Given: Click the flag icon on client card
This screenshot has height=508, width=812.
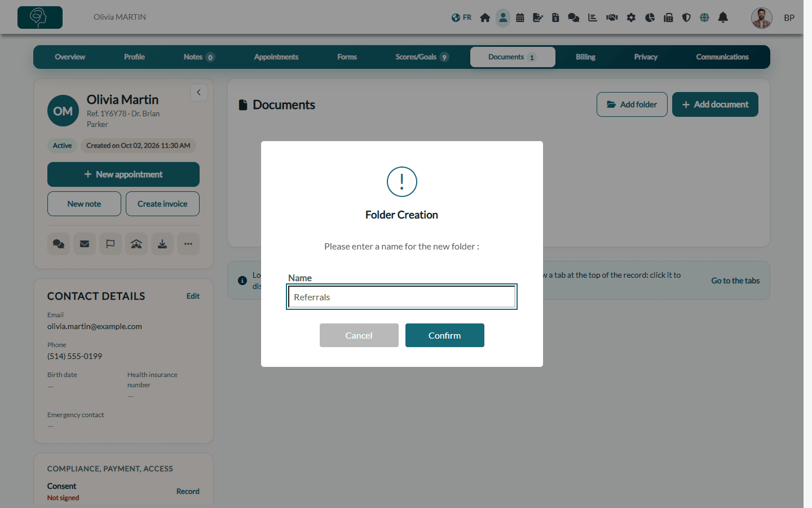Looking at the screenshot, I should (x=111, y=244).
